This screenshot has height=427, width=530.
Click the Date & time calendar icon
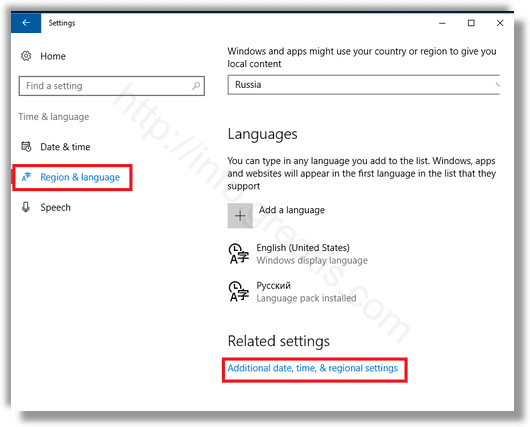(x=26, y=146)
